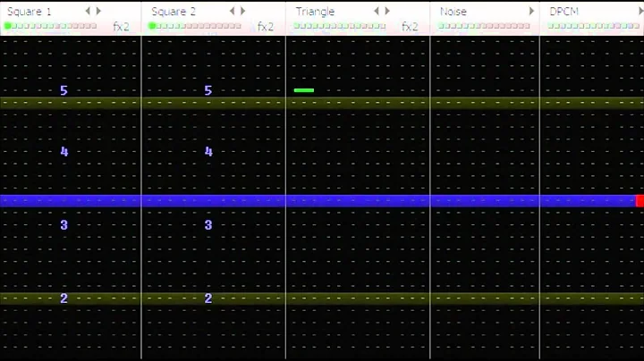Click the blue playback row in Triangle
644x361 pixels.
[358, 201]
